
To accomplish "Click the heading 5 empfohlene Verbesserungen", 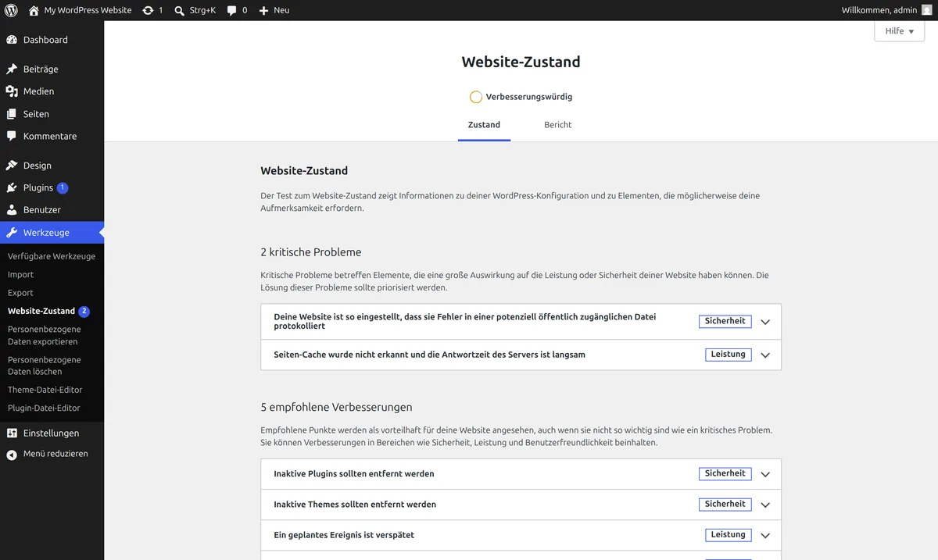I will [x=337, y=408].
